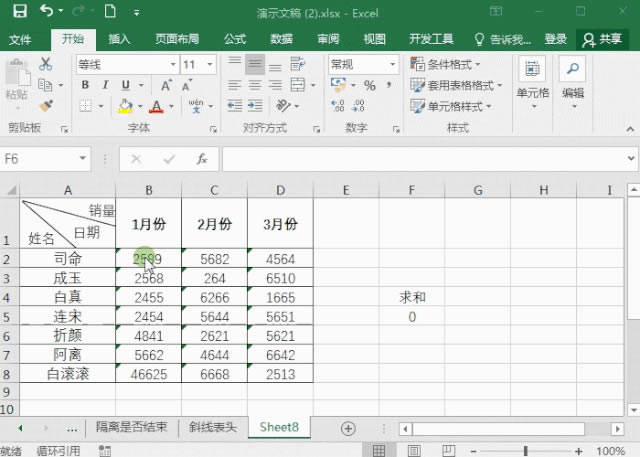
Task: Select cell F4 containing 求和
Action: click(x=412, y=297)
